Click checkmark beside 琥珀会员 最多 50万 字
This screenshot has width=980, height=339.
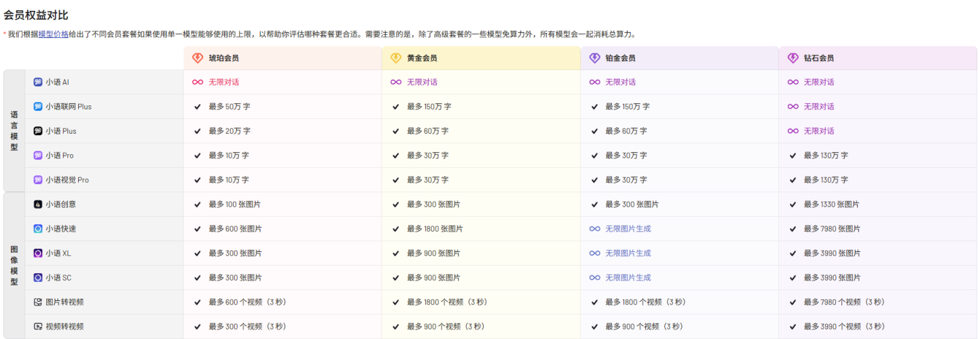pyautogui.click(x=198, y=107)
